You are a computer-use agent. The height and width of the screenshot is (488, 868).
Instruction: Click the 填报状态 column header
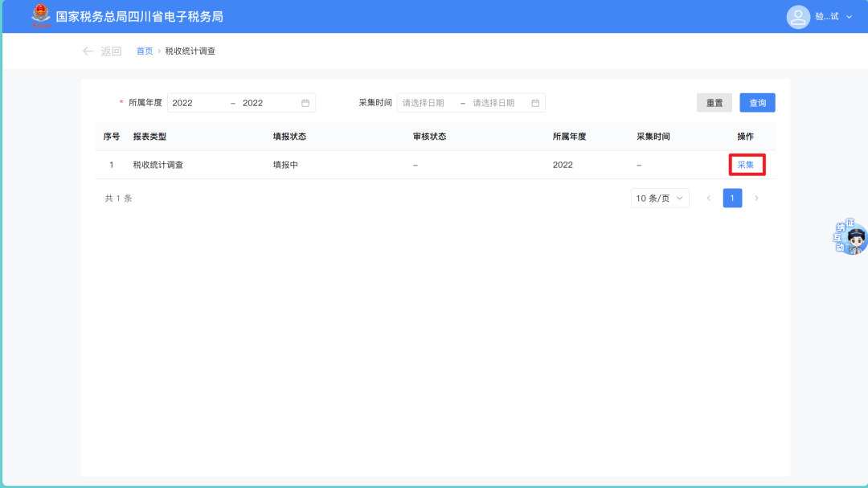(x=289, y=136)
